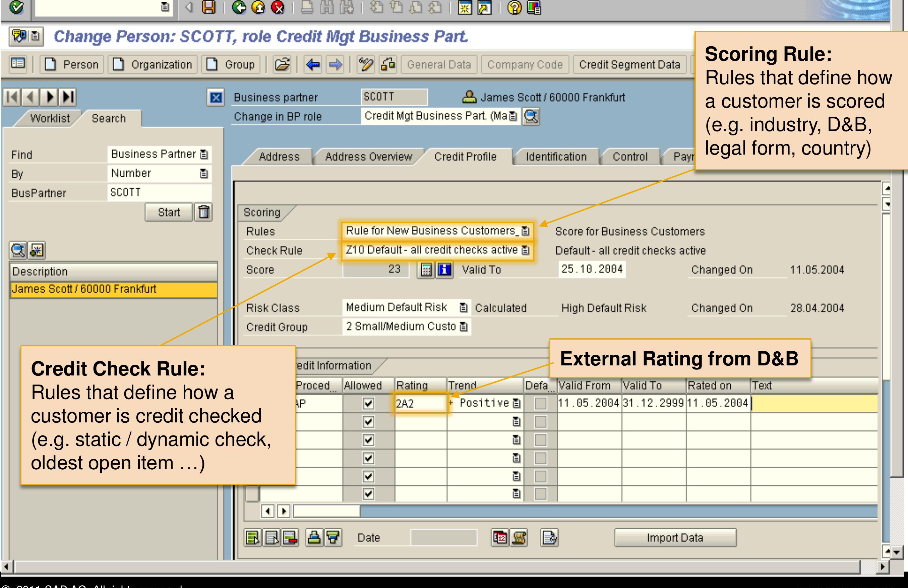
Task: Click the calendar icon next to the Date field
Action: tap(500, 538)
